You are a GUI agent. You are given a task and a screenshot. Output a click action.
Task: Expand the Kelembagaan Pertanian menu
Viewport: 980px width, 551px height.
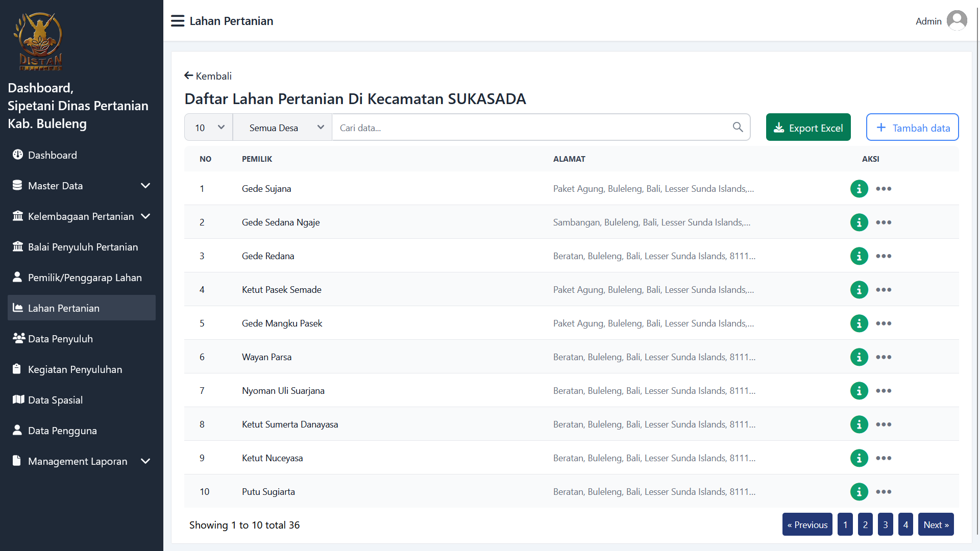point(82,216)
